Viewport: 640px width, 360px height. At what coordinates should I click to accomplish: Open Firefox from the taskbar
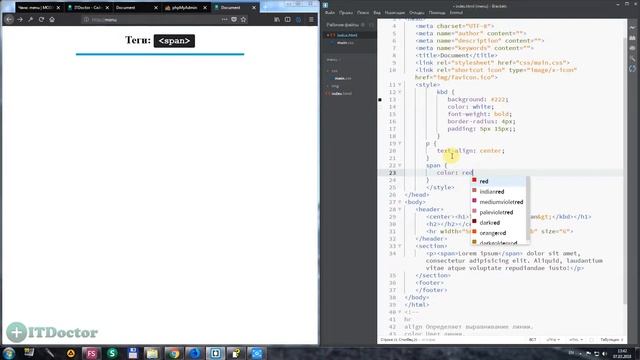click(x=195, y=353)
